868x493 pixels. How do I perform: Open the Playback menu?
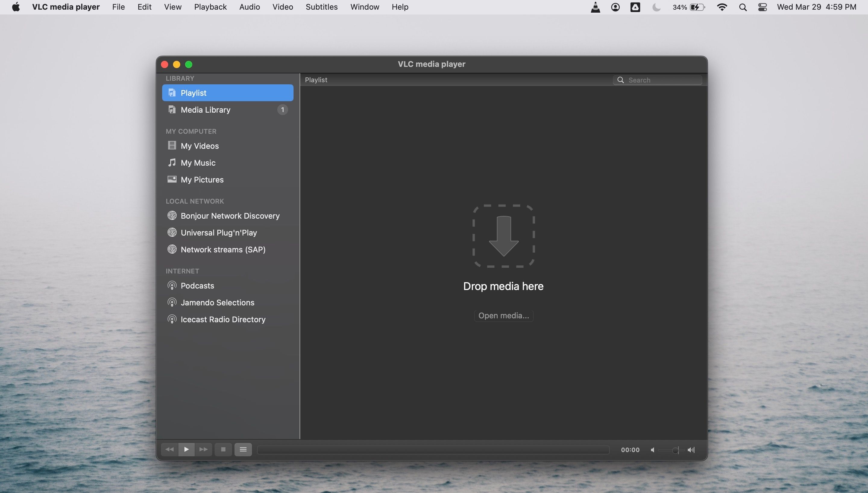click(x=210, y=7)
